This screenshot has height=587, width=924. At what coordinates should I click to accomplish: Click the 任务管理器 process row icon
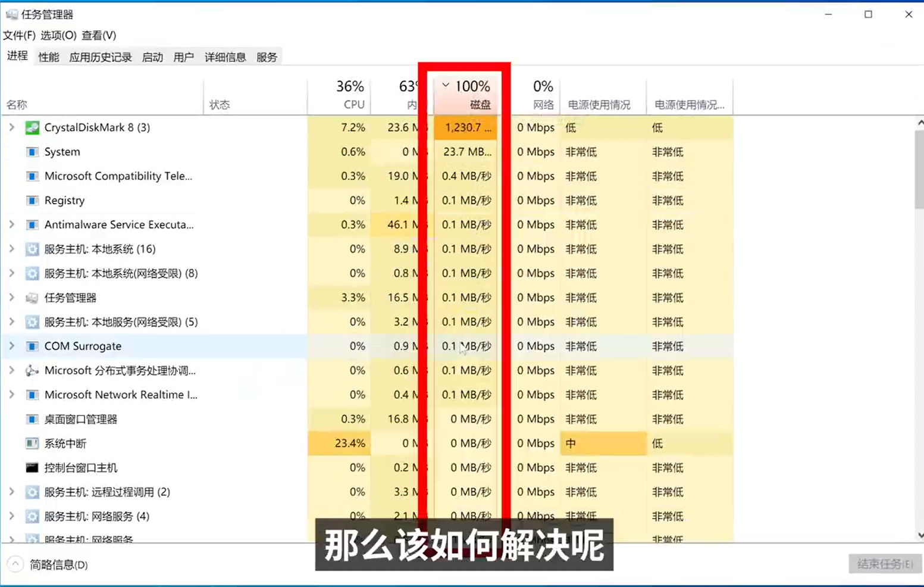click(32, 298)
